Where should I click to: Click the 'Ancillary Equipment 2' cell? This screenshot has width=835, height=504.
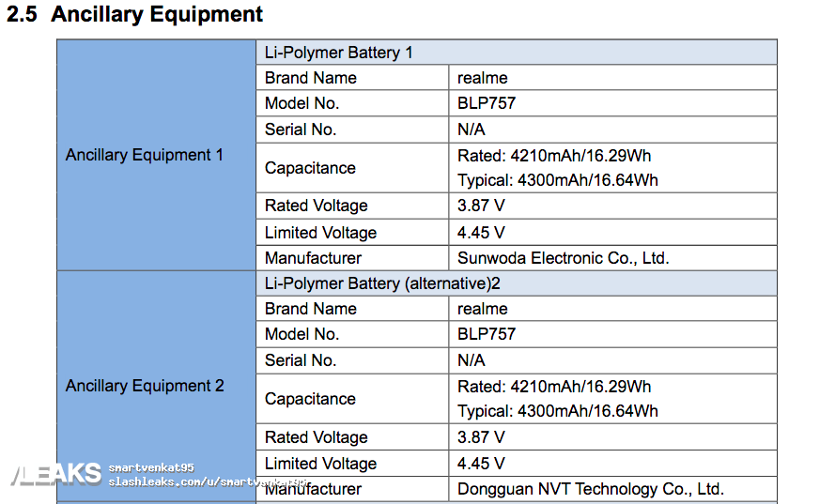145,386
